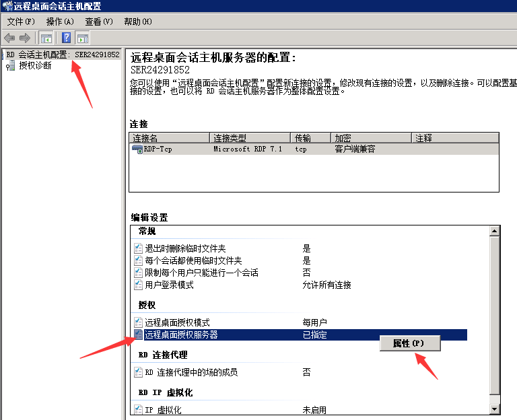517x420 pixels.
Task: Click the Back arrow in toolbar
Action: click(x=9, y=38)
